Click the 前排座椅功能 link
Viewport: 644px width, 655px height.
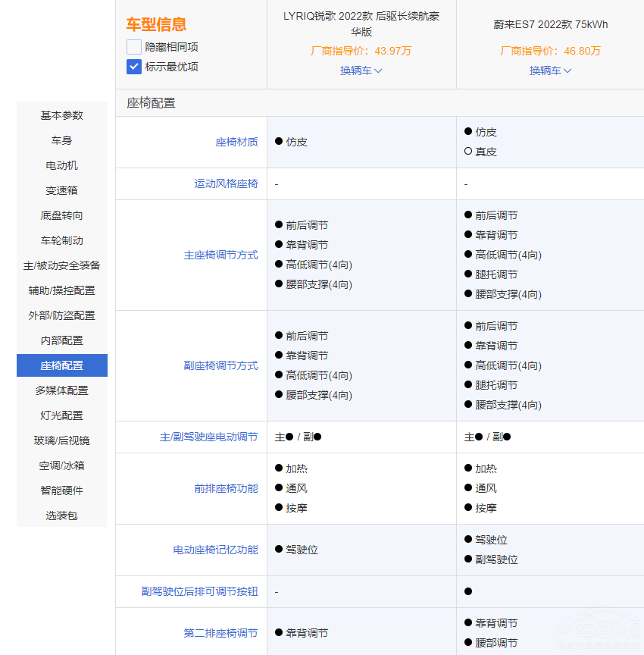(226, 488)
